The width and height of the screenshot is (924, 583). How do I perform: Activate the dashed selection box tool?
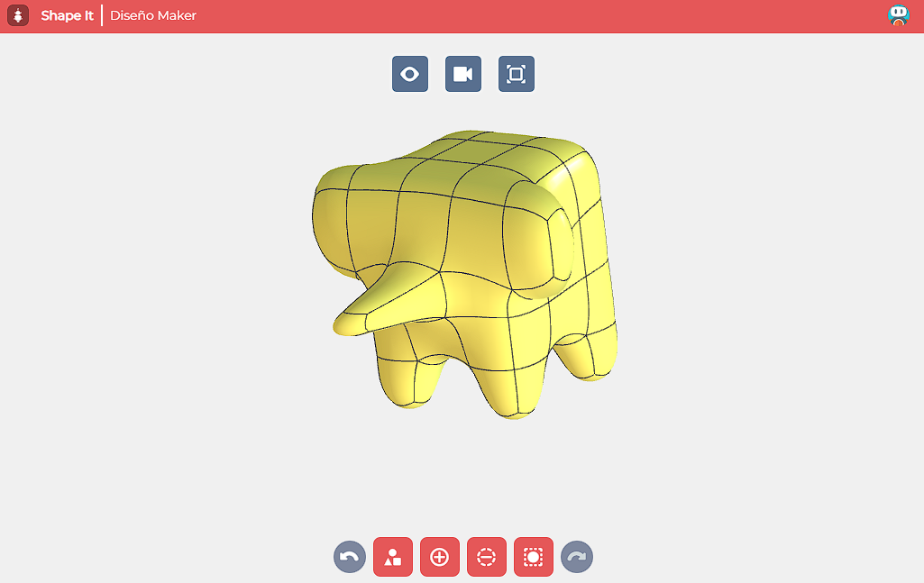pos(534,557)
